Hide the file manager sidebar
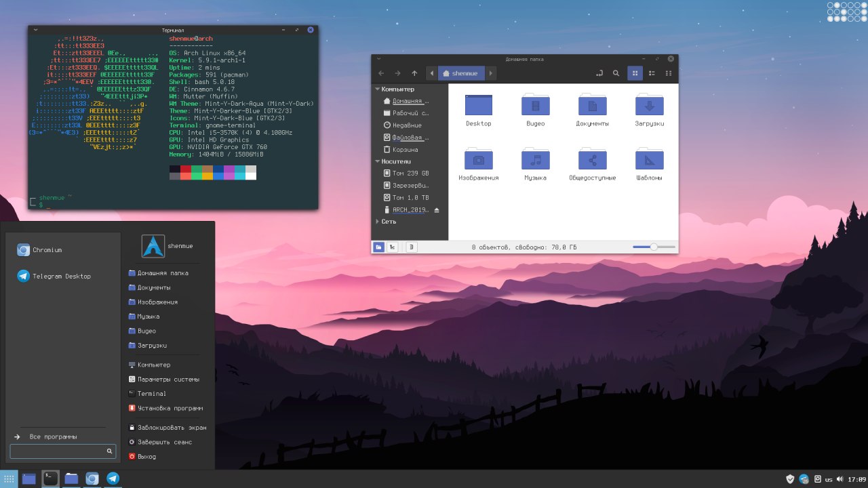The image size is (868, 488). (x=412, y=247)
